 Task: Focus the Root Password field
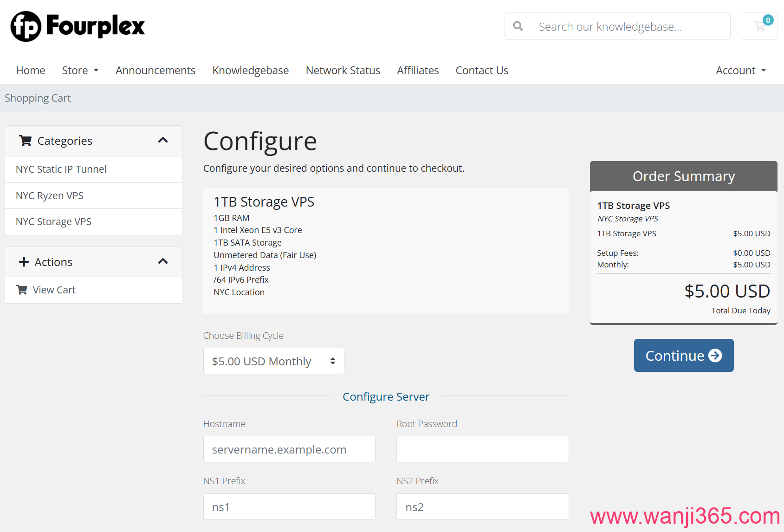click(482, 449)
